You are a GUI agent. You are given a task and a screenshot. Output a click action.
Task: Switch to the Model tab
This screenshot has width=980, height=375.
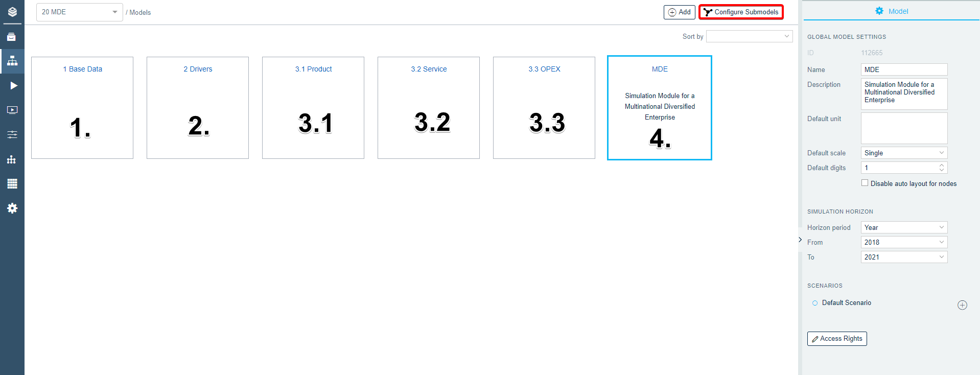pyautogui.click(x=891, y=11)
